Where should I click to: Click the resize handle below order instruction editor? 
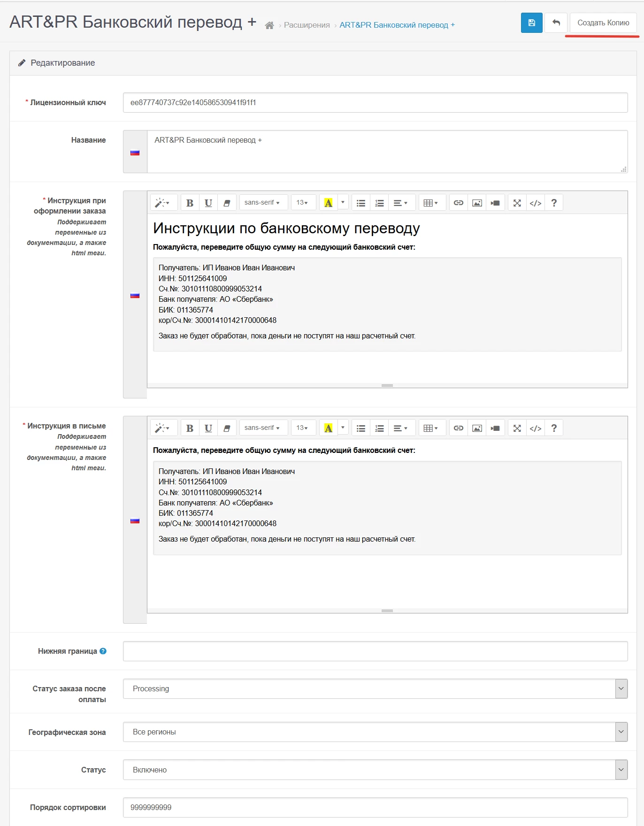pos(387,385)
